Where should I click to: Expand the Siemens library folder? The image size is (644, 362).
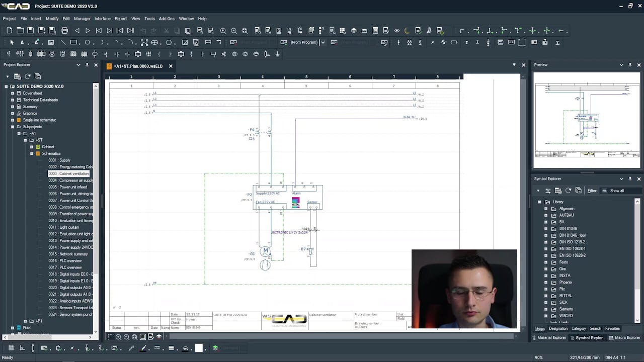pos(546,309)
